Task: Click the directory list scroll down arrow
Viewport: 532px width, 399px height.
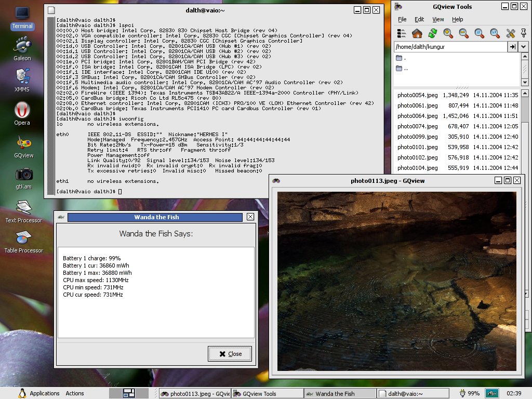Action: click(525, 82)
